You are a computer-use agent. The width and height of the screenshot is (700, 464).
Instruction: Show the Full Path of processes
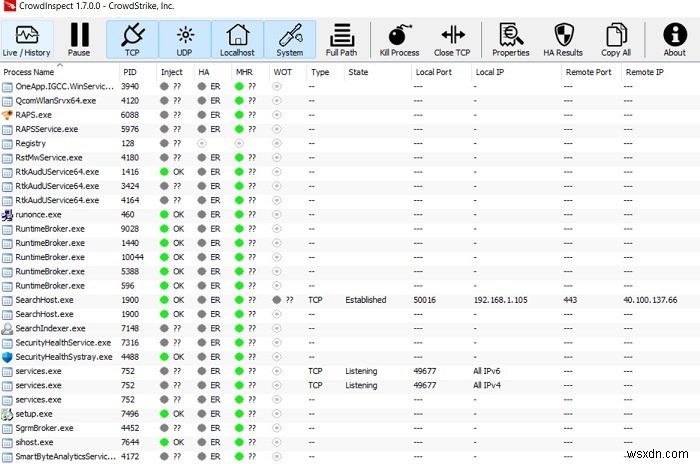click(x=342, y=40)
